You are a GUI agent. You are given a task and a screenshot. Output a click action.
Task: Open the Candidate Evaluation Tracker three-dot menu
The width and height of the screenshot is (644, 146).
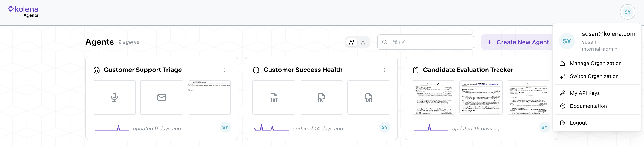click(544, 70)
